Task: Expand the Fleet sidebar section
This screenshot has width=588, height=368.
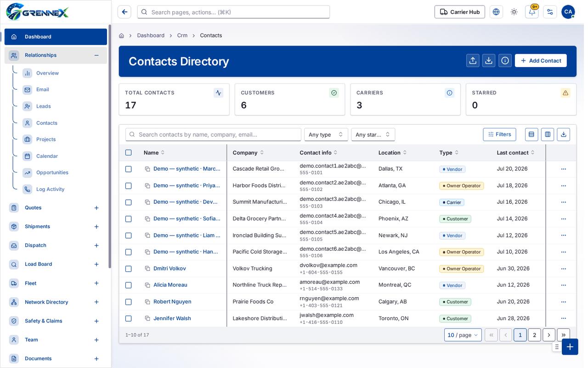Action: click(x=96, y=283)
